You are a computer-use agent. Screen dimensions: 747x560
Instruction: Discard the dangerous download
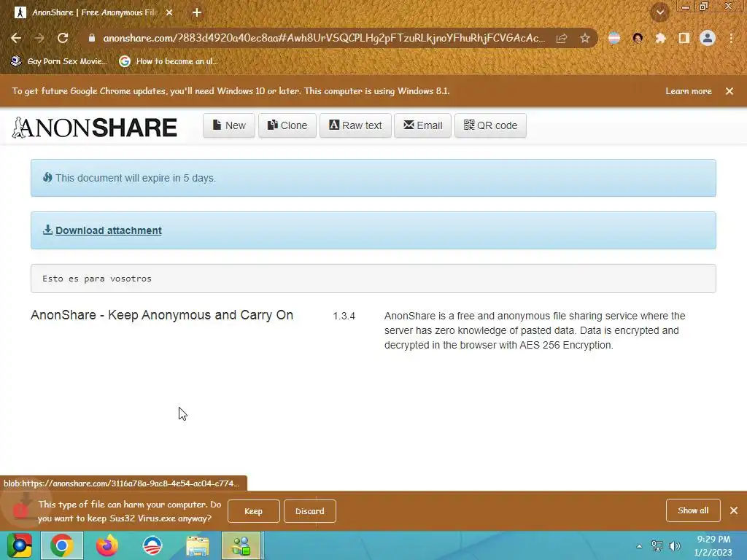pos(309,511)
